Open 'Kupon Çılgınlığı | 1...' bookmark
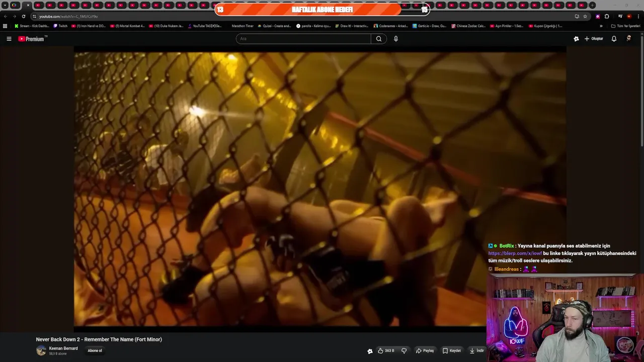 545,26
